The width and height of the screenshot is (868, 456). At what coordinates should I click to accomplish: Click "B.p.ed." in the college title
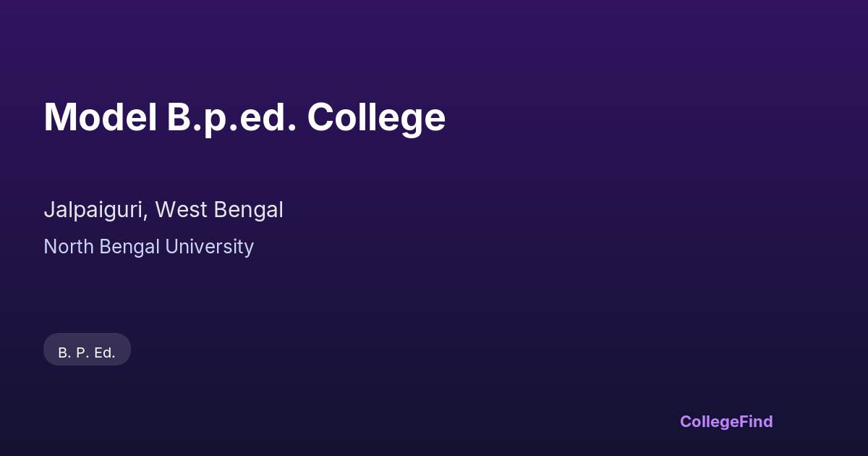[231, 117]
